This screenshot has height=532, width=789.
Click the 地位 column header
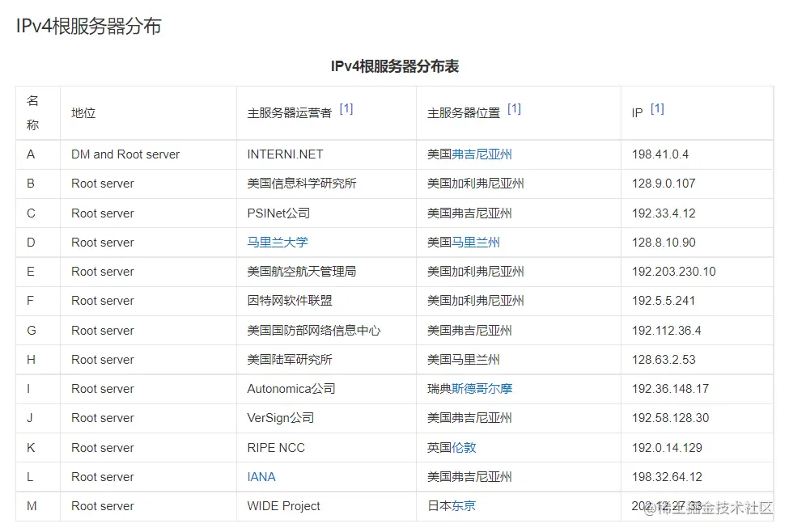148,112
